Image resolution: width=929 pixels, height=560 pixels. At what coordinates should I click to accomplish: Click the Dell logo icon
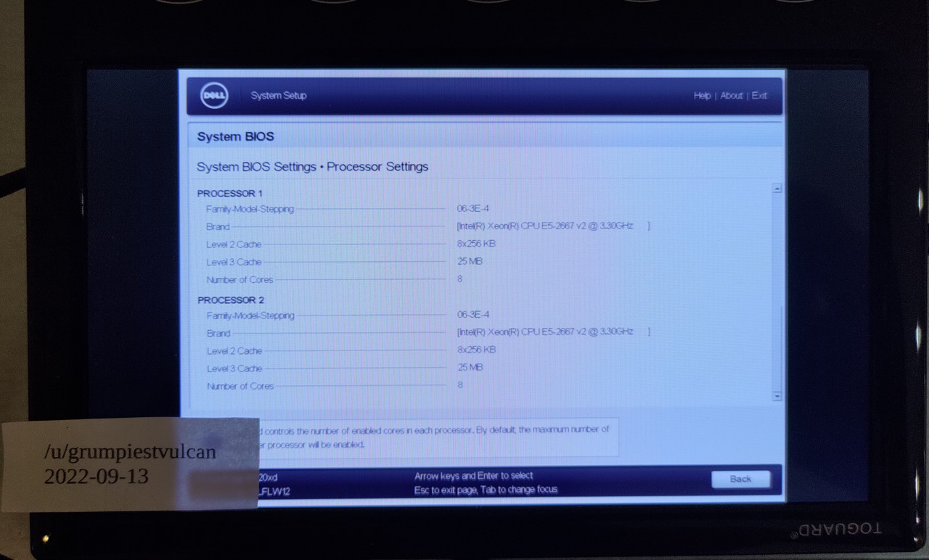(x=215, y=96)
